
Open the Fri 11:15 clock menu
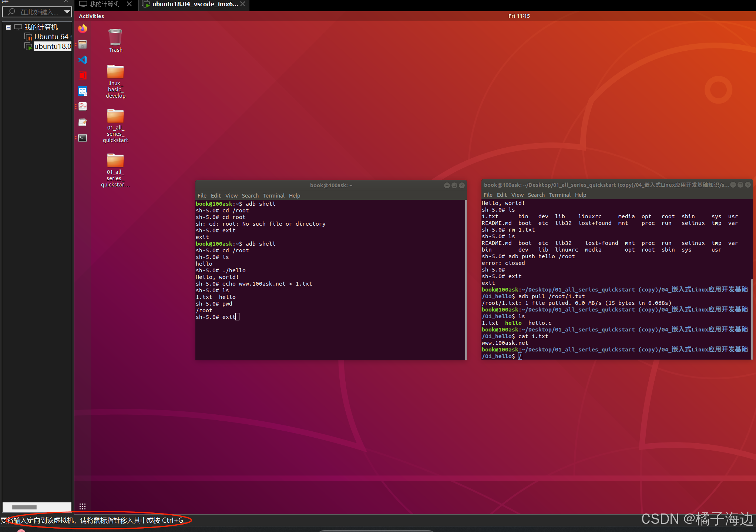coord(519,16)
